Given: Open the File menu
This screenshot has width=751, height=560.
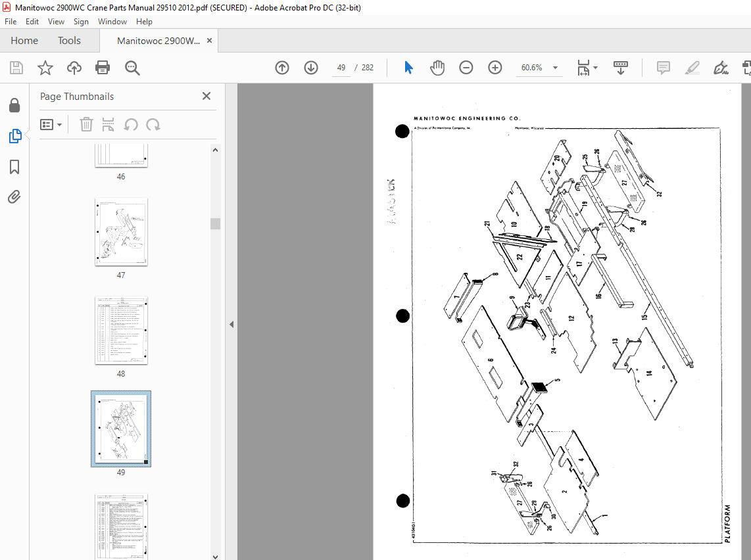Looking at the screenshot, I should [11, 22].
